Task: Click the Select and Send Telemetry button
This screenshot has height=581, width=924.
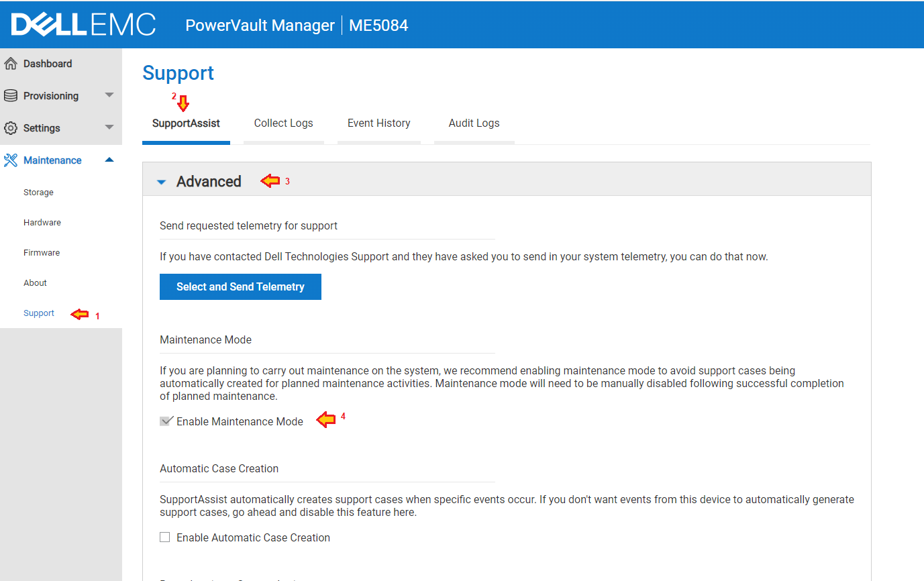Action: pos(240,286)
